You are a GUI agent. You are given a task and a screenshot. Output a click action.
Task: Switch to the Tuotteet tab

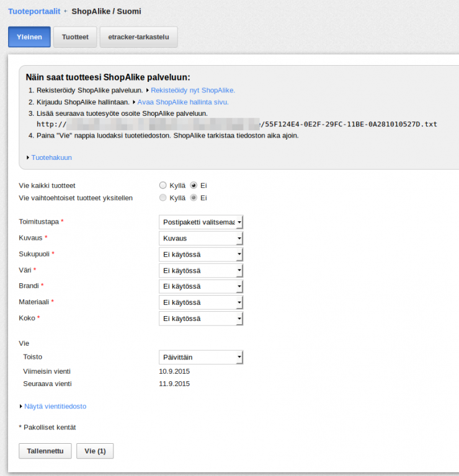coord(75,37)
